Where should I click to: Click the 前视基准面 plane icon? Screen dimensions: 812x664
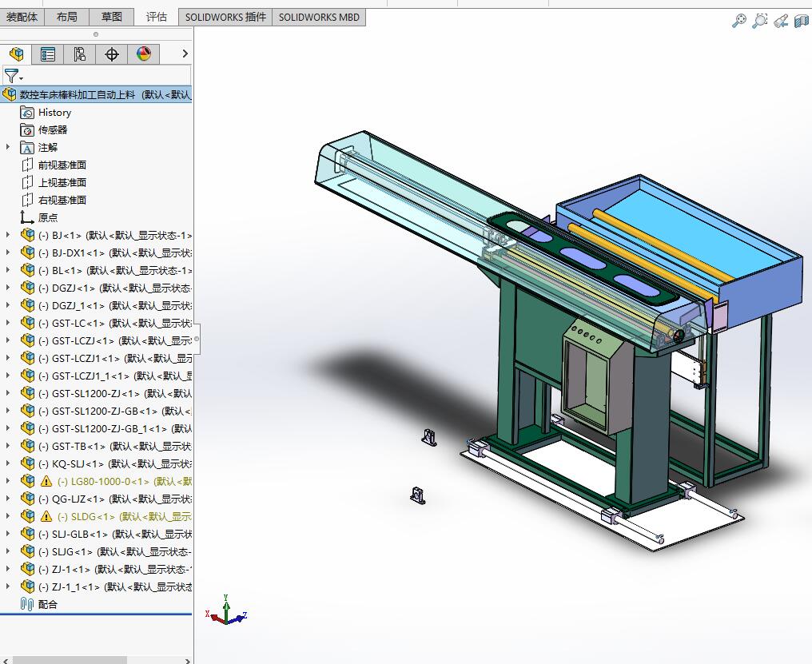[x=27, y=165]
